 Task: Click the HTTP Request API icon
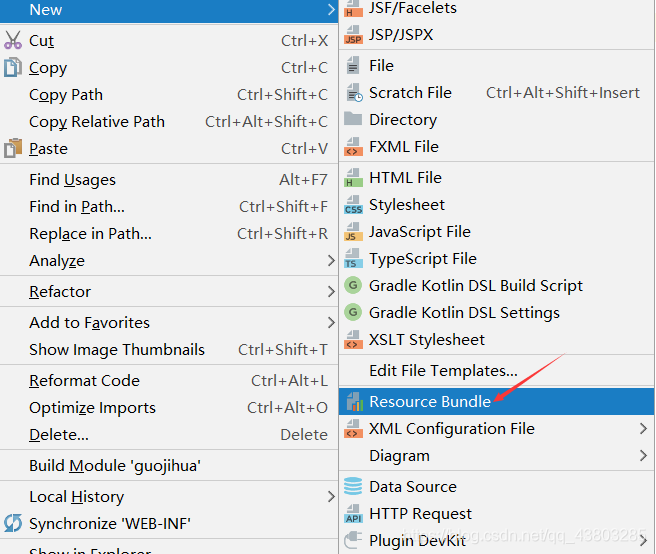pyautogui.click(x=353, y=513)
